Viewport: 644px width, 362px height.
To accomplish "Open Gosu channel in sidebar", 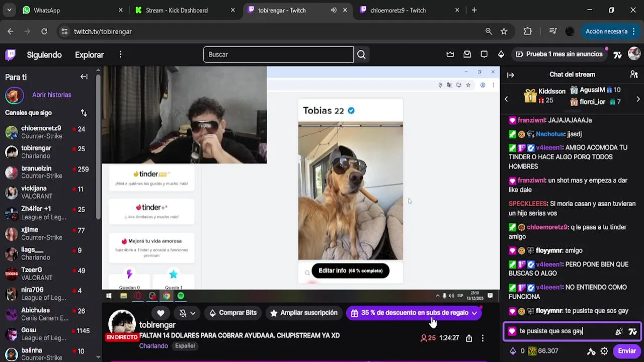I will coord(48,334).
